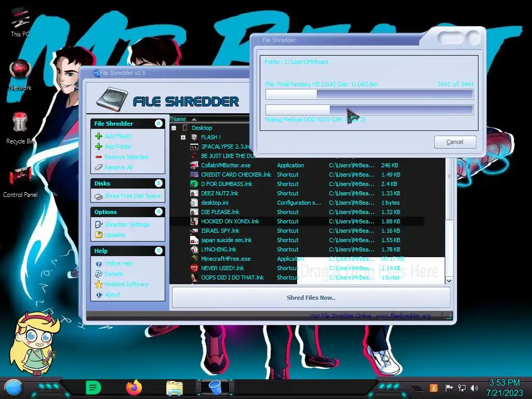
Task: Click the Add File(s) green plus icon
Action: [99, 136]
